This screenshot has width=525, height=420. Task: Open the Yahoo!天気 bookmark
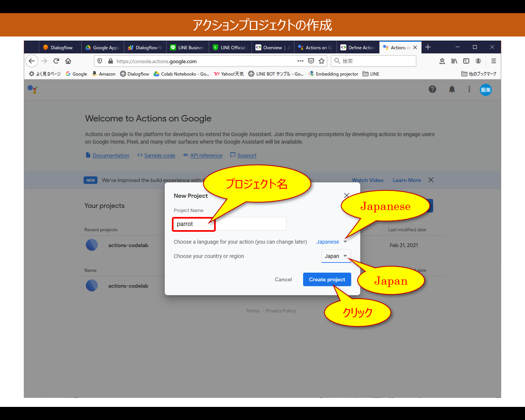[229, 74]
